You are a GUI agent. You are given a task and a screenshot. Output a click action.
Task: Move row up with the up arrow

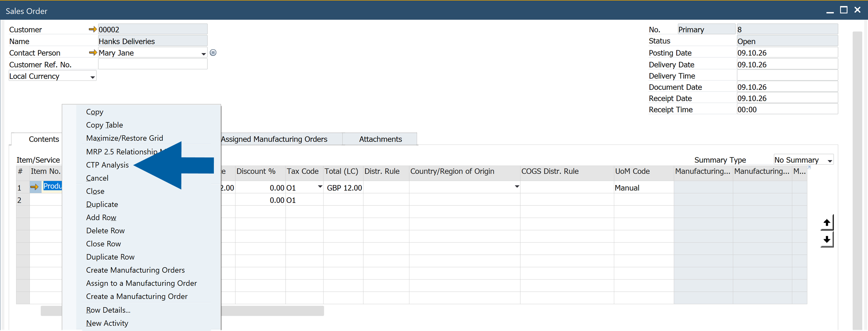coord(827,223)
